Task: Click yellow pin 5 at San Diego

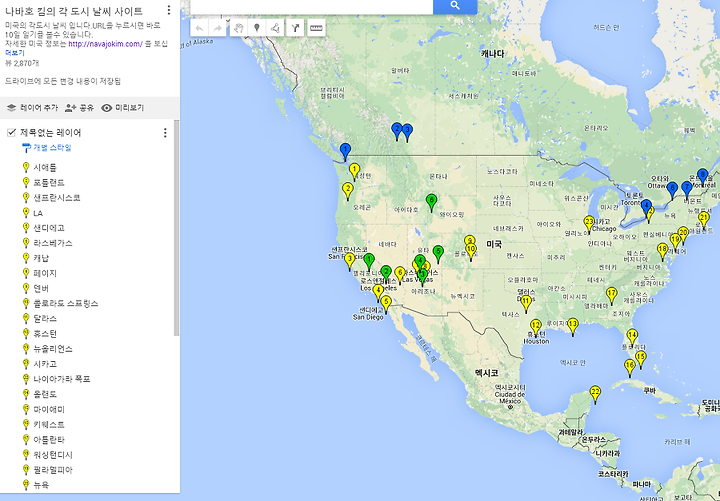Action: (386, 304)
